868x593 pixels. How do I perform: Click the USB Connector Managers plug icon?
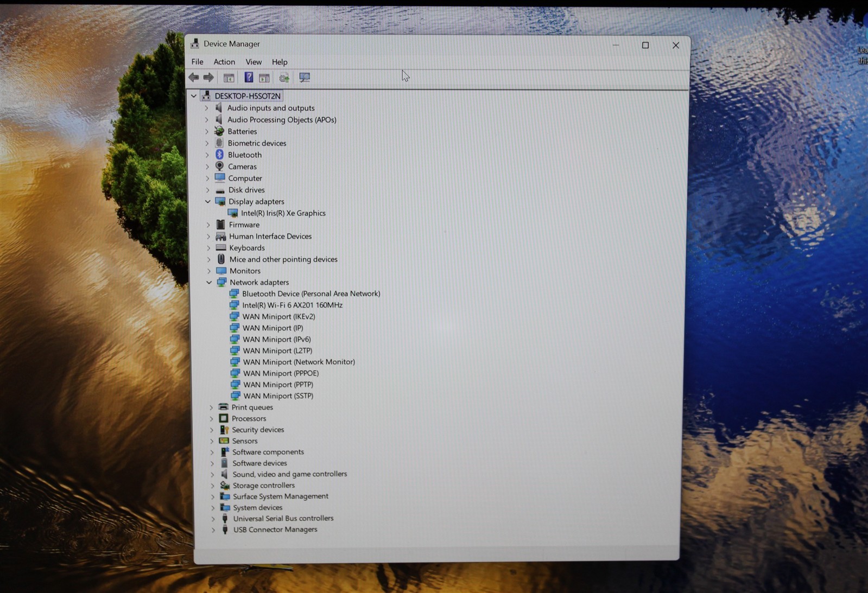click(225, 530)
